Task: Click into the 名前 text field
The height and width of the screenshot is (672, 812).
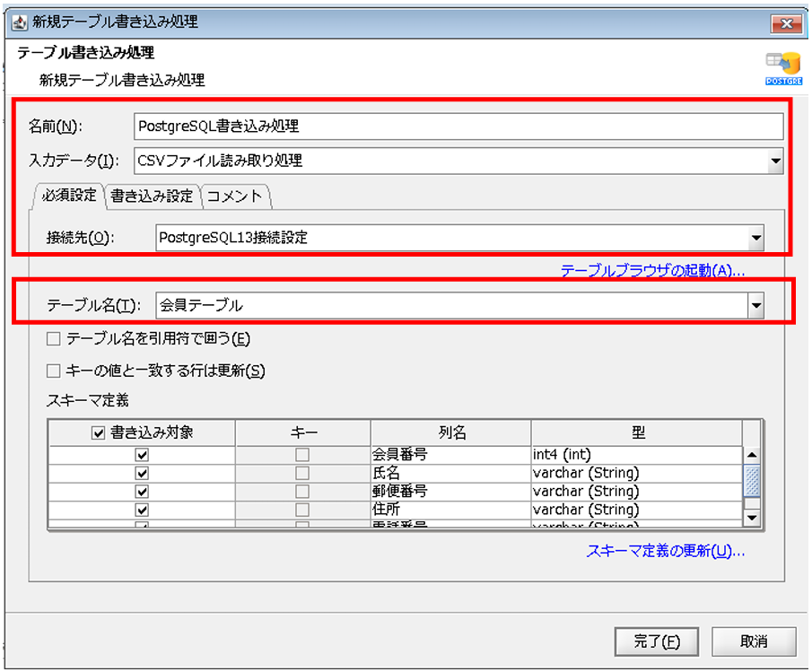Action: (458, 127)
